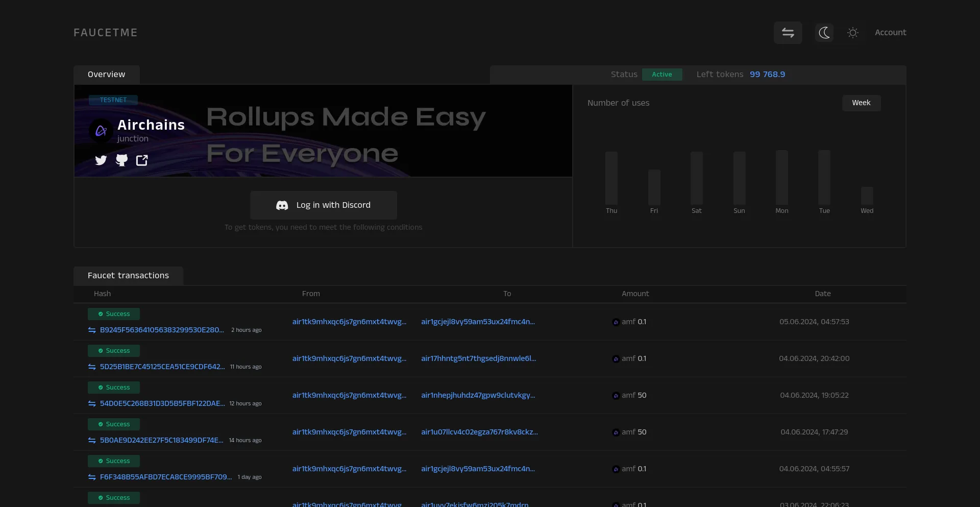Select the Faucet transactions tab
The width and height of the screenshot is (980, 507).
[x=128, y=276]
